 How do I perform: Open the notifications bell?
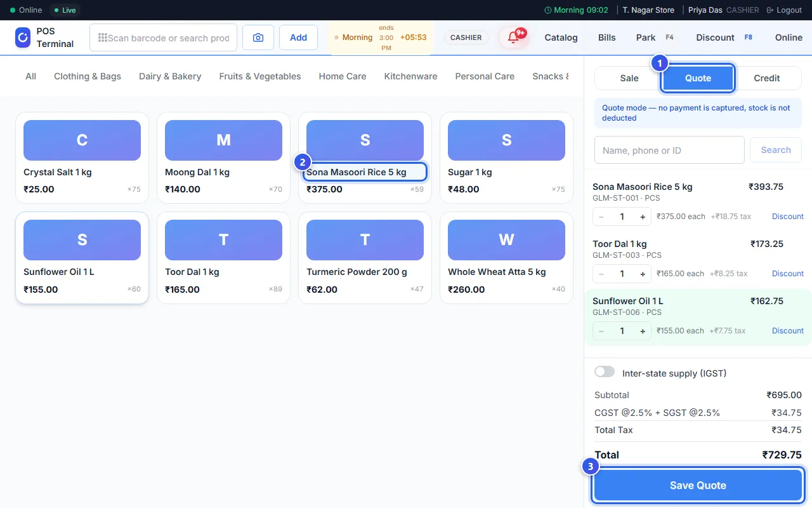513,37
